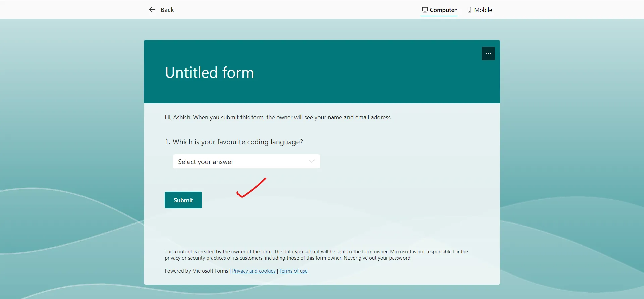Image resolution: width=644 pixels, height=299 pixels.
Task: Toggle preview back to Computer view
Action: (439, 10)
